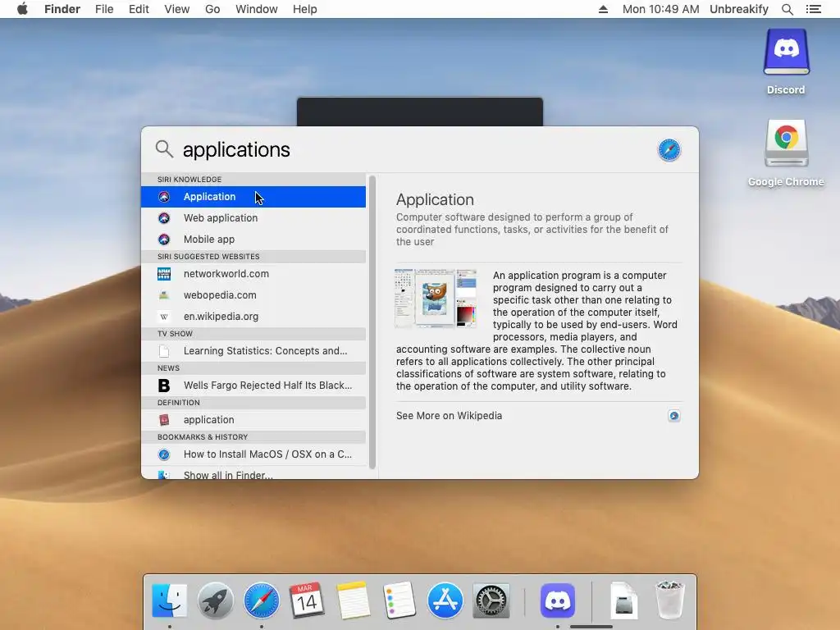
Task: Open Finder from the Dock
Action: [169, 601]
